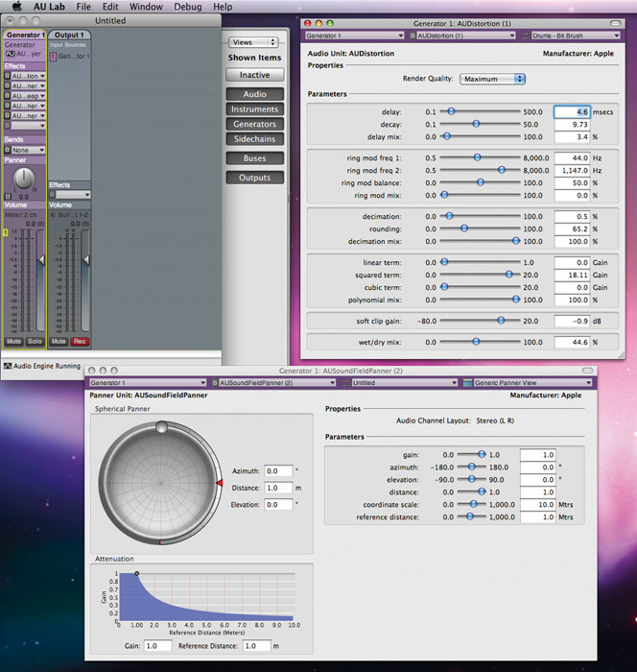Click the Outputs shown items button
637x672 pixels.
[255, 178]
